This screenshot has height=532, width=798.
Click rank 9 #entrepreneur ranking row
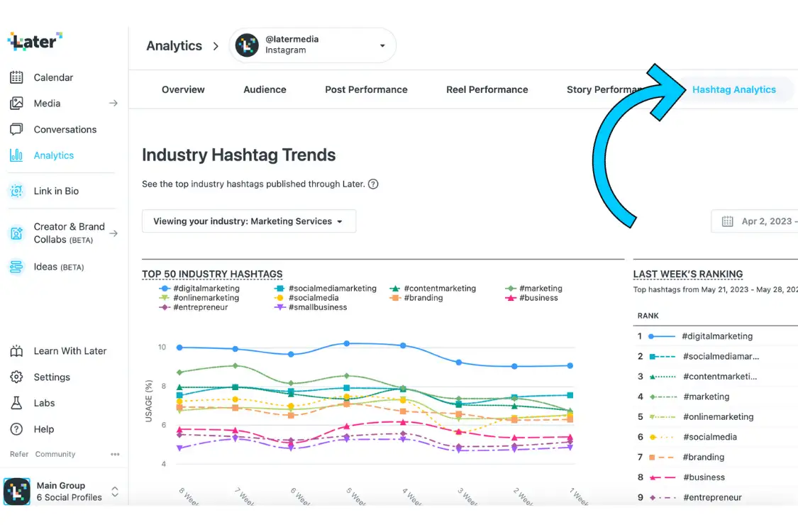(716, 497)
